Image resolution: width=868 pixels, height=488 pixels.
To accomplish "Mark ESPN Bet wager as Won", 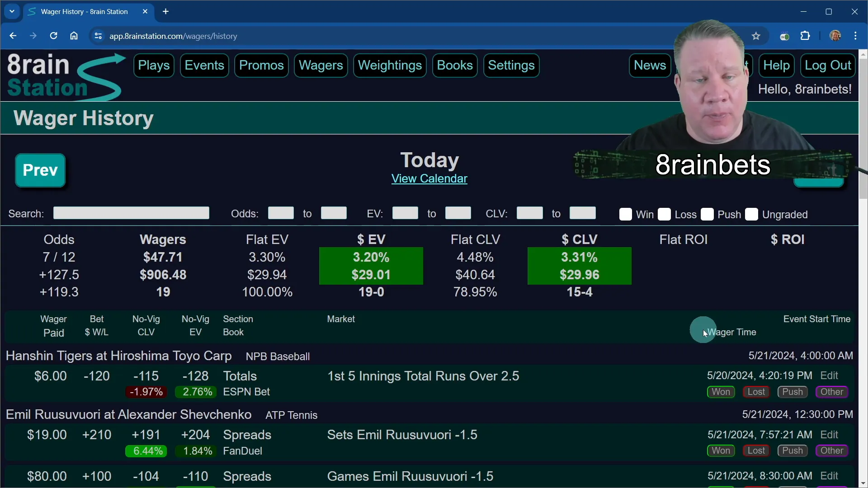I will (721, 392).
